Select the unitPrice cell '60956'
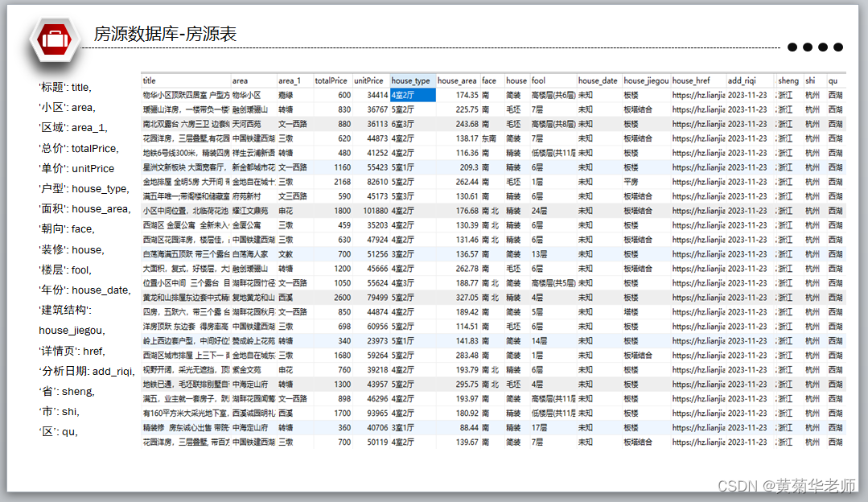 (377, 327)
